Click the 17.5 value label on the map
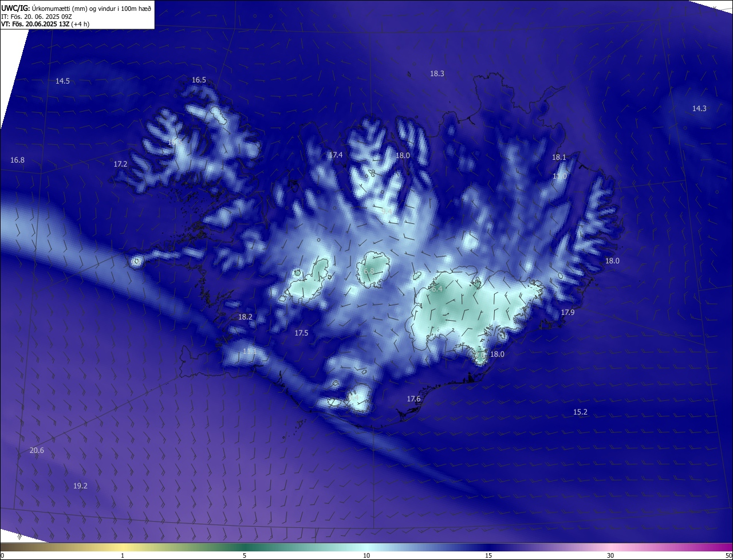The image size is (733, 560). [x=301, y=333]
